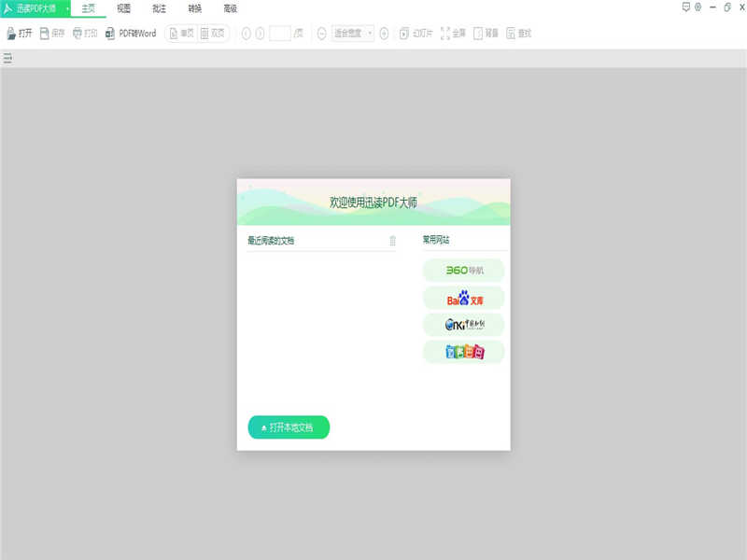This screenshot has width=747, height=560.
Task: Switch to the 批注 annotation tab
Action: tap(159, 8)
